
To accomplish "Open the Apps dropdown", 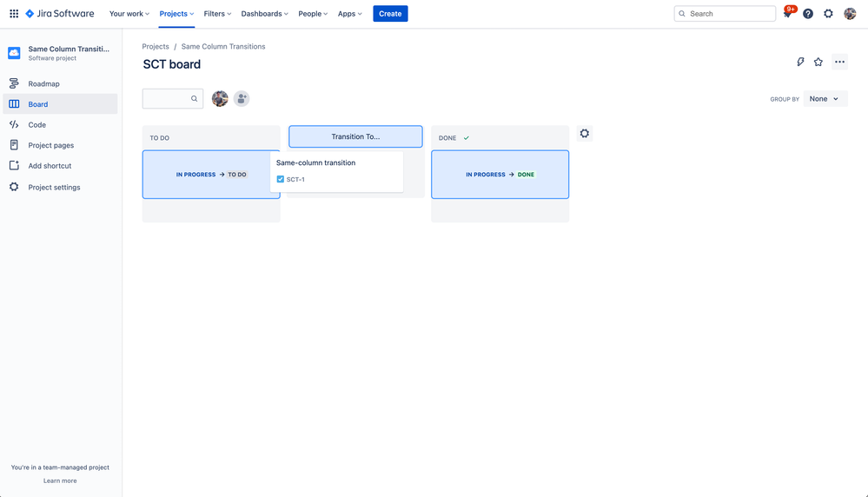I will pos(350,13).
